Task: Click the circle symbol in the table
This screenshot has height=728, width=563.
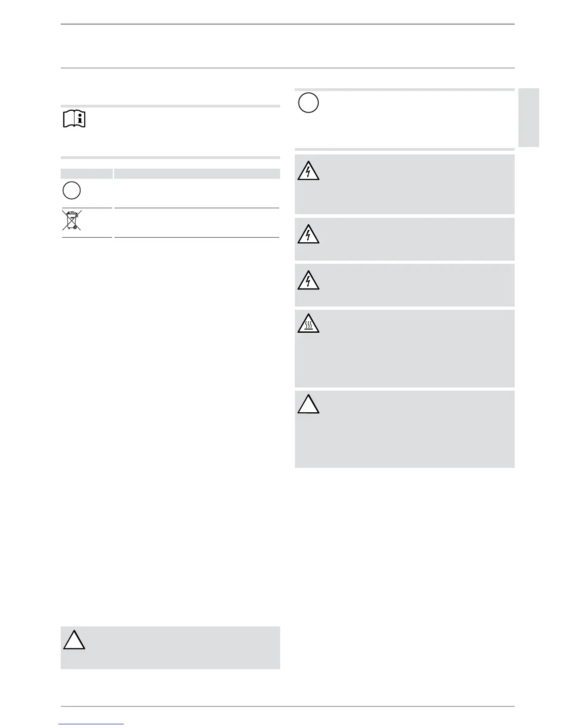Action: coord(72,190)
